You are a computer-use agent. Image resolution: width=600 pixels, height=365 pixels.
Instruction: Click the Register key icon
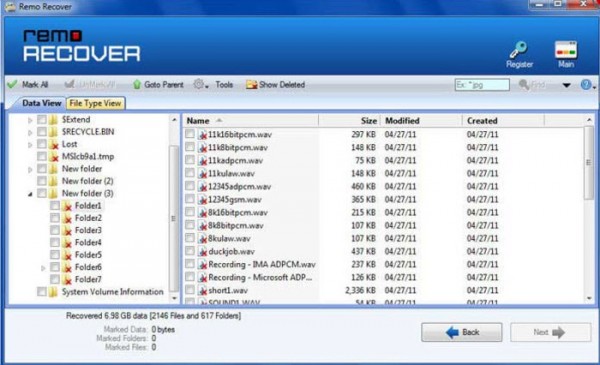[x=518, y=50]
